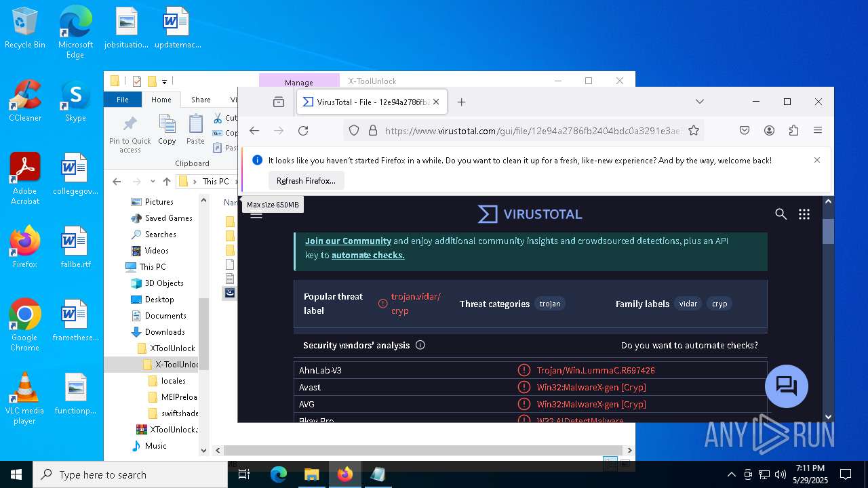Click Copy in Explorer ribbon

coord(167,129)
